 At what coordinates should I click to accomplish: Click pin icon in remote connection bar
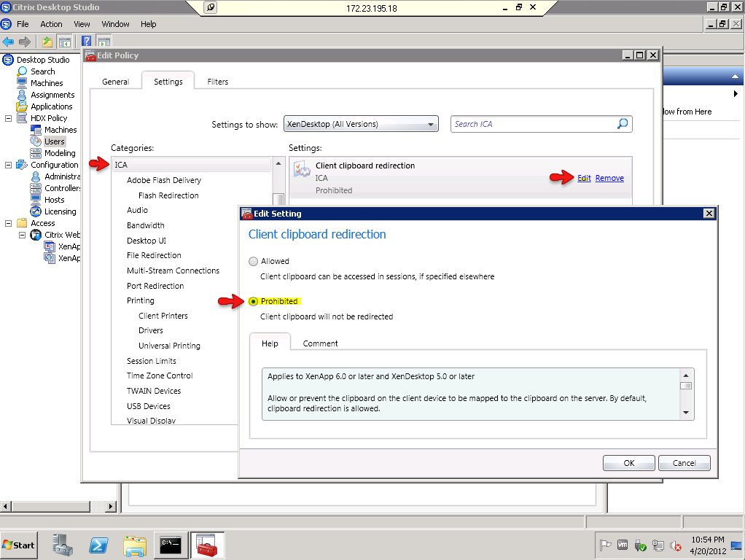[211, 7]
